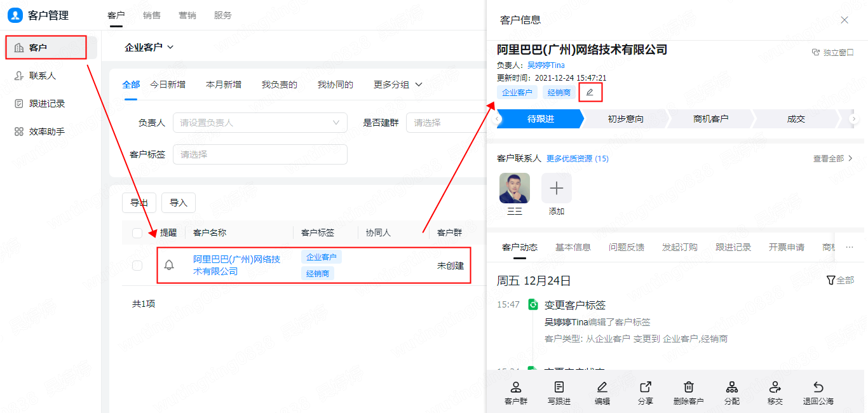Click the 导入 button
Image resolution: width=868 pixels, height=413 pixels.
click(x=179, y=203)
